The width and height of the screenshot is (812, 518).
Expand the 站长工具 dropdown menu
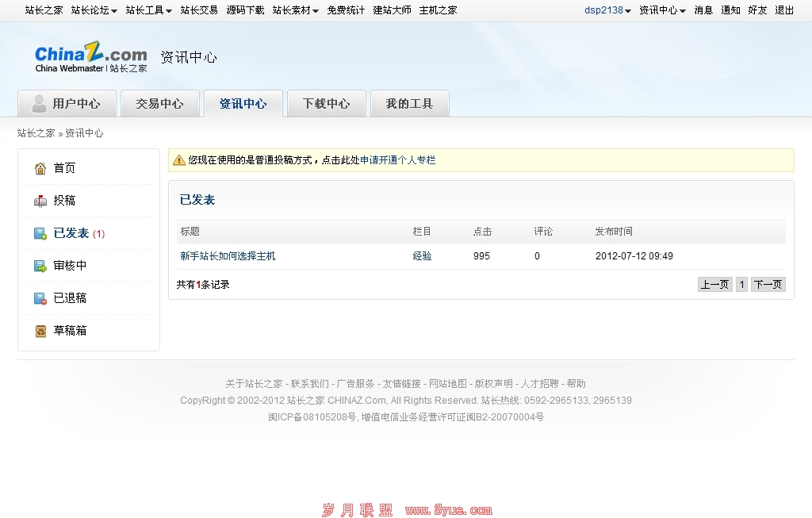point(148,10)
